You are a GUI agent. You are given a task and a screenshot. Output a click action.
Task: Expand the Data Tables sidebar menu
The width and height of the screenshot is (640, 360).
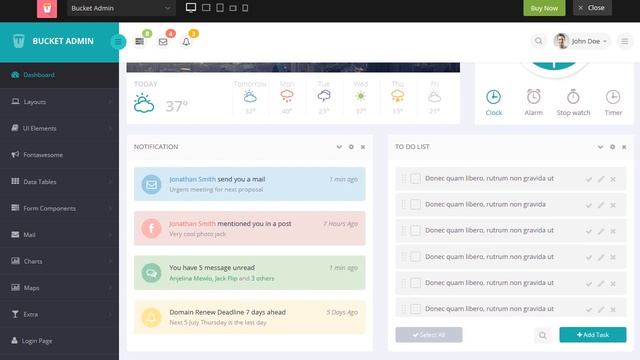[60, 182]
